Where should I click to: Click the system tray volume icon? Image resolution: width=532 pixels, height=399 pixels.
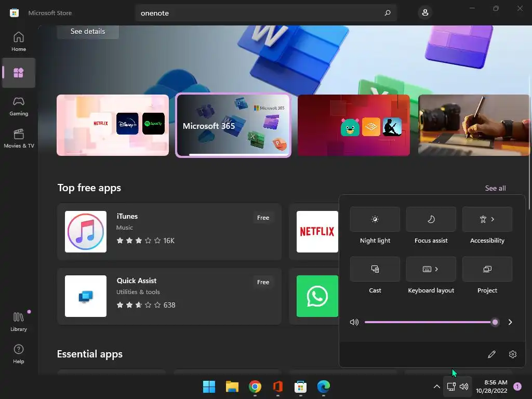[464, 387]
